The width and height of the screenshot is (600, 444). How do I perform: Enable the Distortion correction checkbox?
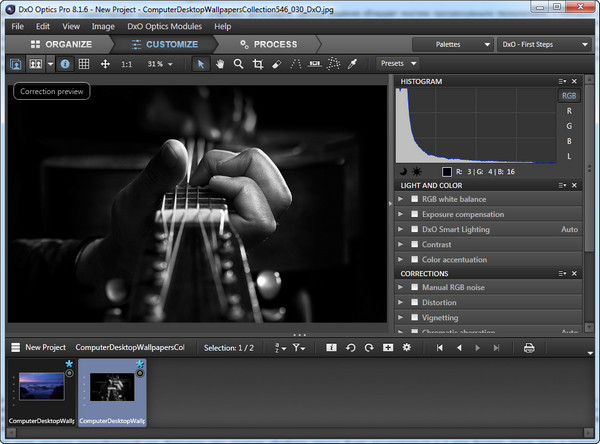click(414, 303)
